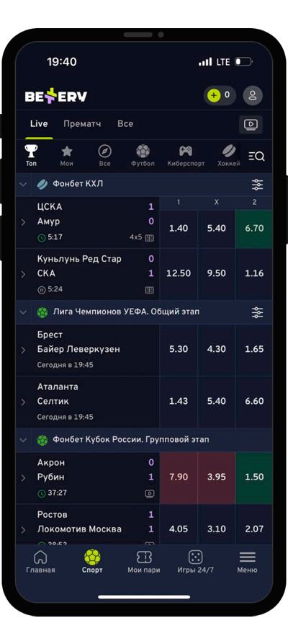Screen dimensions: 288x644
Task: Open filters for Лига Чемпионов УЕФА
Action: [258, 312]
